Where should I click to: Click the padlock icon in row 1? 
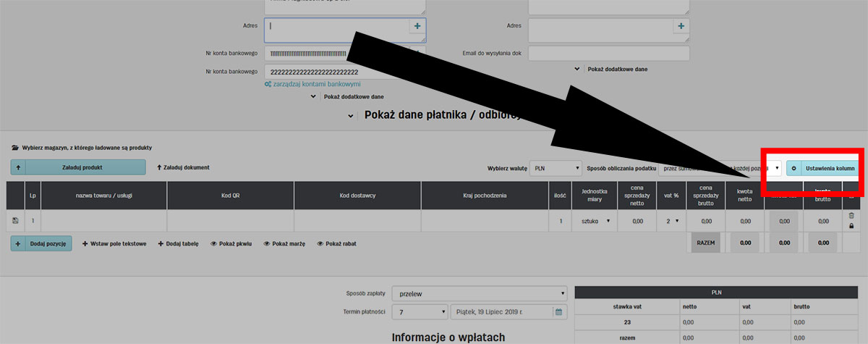coord(851,226)
